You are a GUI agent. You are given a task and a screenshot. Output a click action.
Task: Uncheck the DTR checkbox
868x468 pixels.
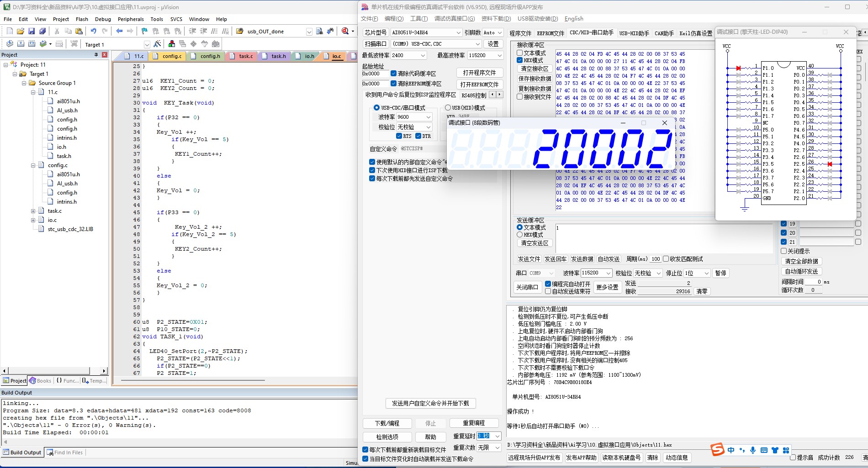pos(418,136)
